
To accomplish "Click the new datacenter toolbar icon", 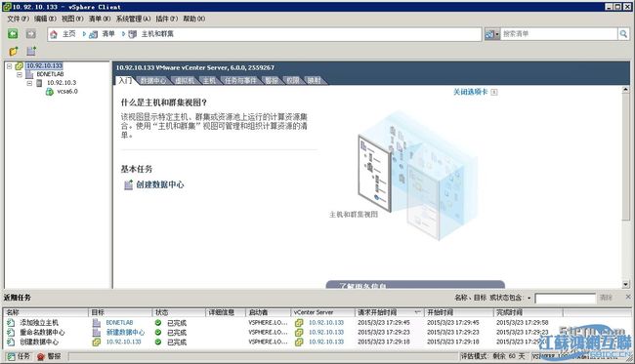I will 31,51.
